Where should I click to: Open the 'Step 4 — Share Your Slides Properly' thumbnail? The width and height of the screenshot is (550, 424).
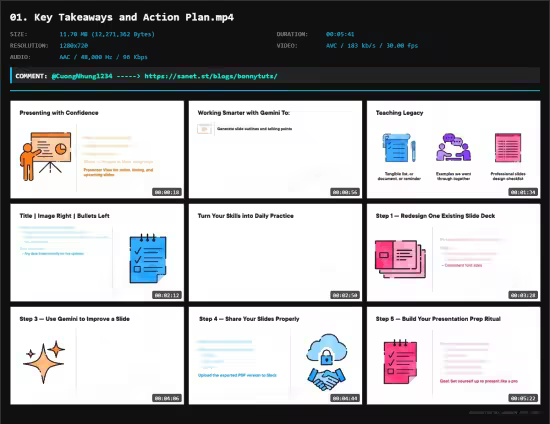coord(275,356)
